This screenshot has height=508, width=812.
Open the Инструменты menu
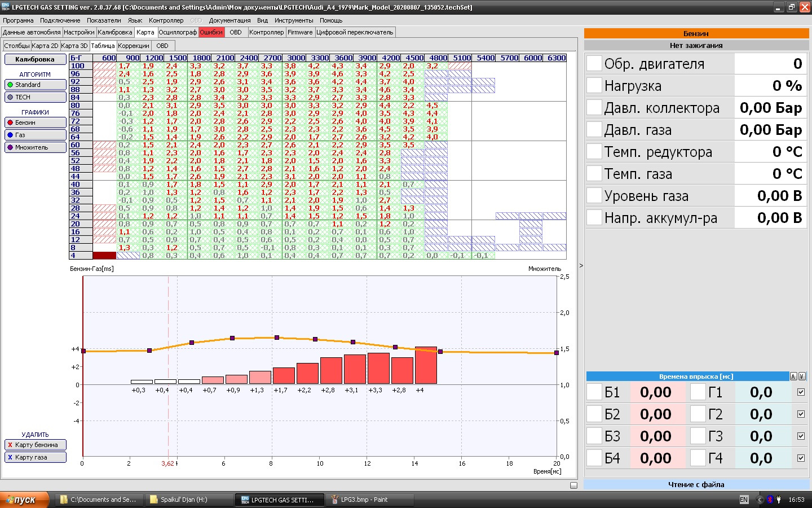tap(293, 20)
